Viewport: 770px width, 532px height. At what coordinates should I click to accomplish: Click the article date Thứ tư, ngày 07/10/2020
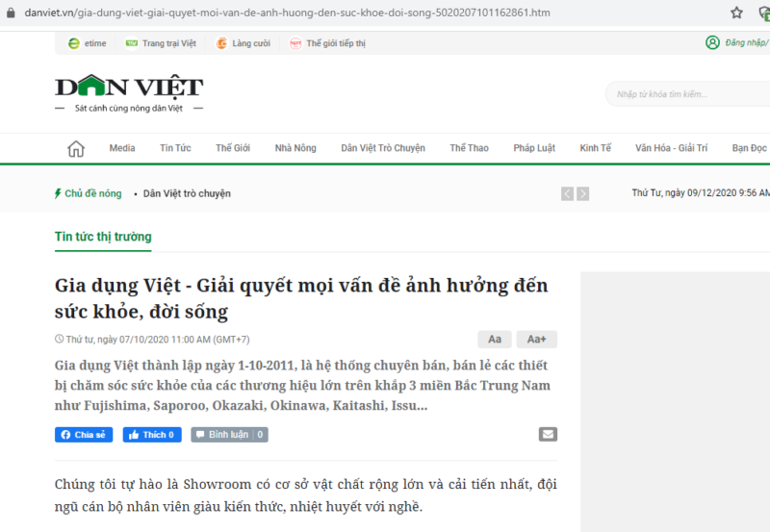point(157,340)
